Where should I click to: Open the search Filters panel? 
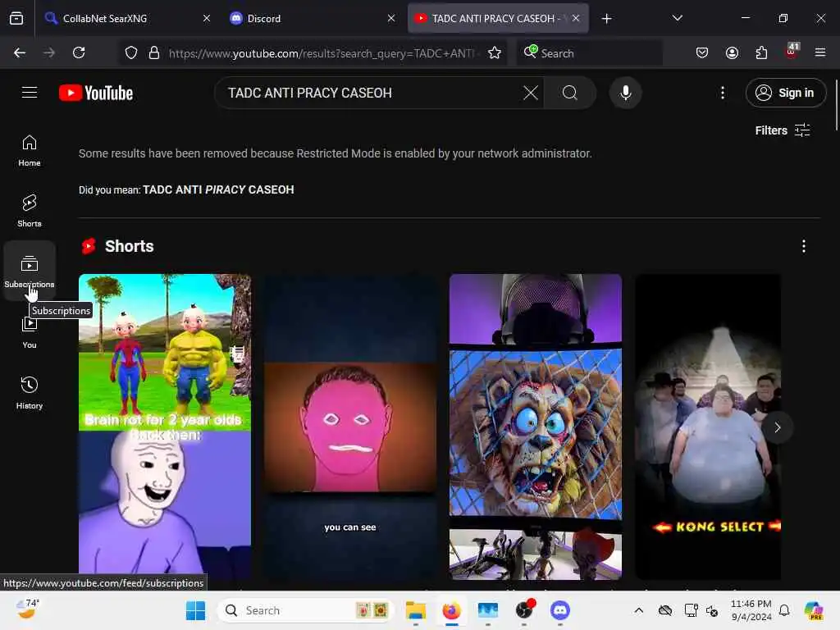782,130
